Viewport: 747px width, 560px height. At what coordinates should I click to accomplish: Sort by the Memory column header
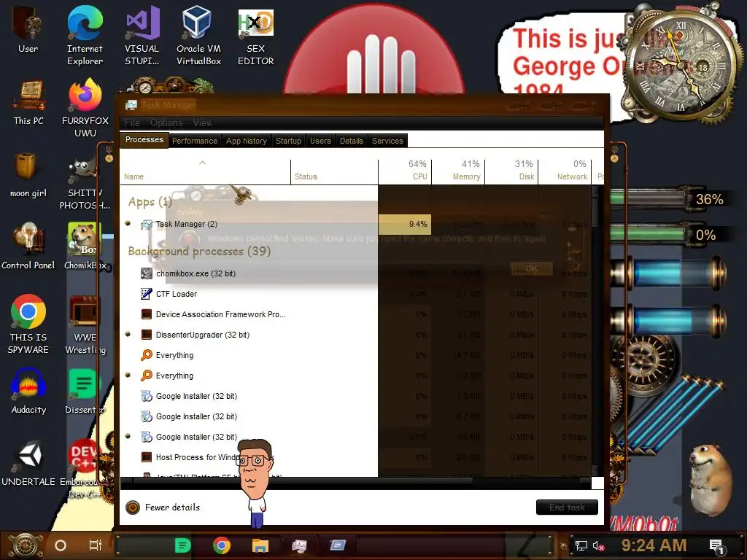[x=458, y=171]
